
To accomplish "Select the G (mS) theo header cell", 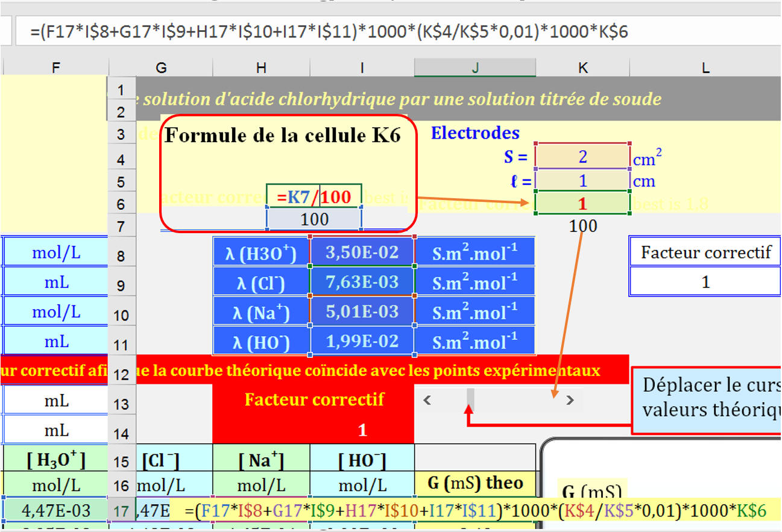I will tap(475, 483).
